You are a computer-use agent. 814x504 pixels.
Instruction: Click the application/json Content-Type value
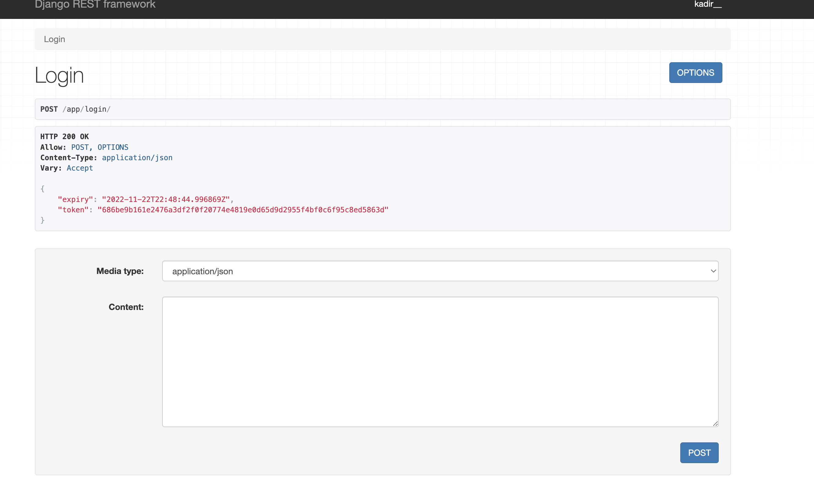pyautogui.click(x=137, y=157)
